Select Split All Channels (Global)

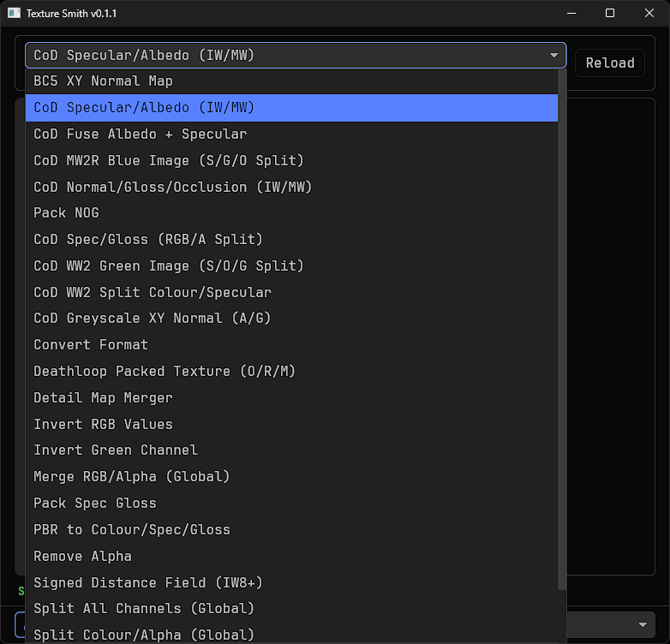(292, 609)
